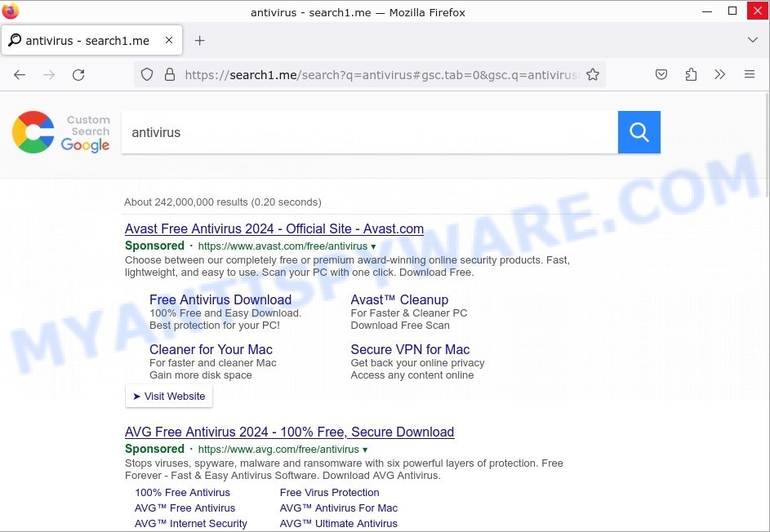List all tabs with the dropdown chevron
This screenshot has width=770, height=532.
[x=752, y=40]
